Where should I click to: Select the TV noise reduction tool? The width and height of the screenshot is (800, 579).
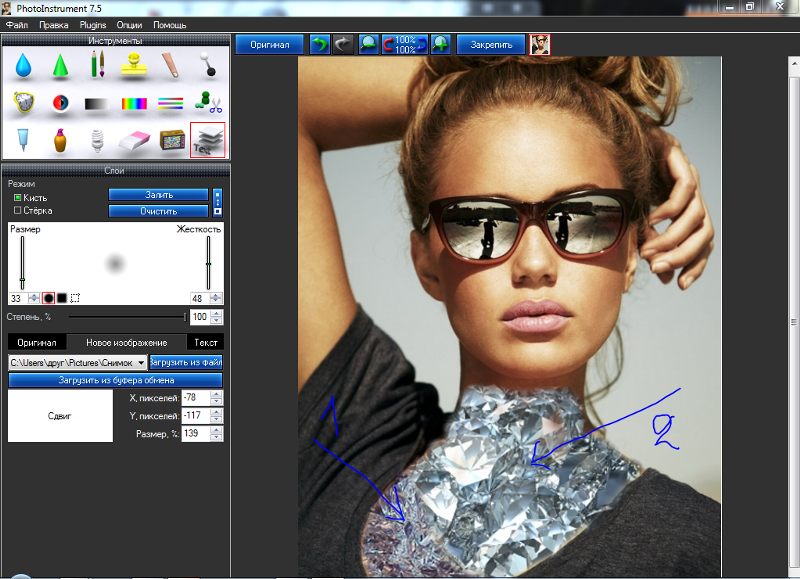[172, 140]
